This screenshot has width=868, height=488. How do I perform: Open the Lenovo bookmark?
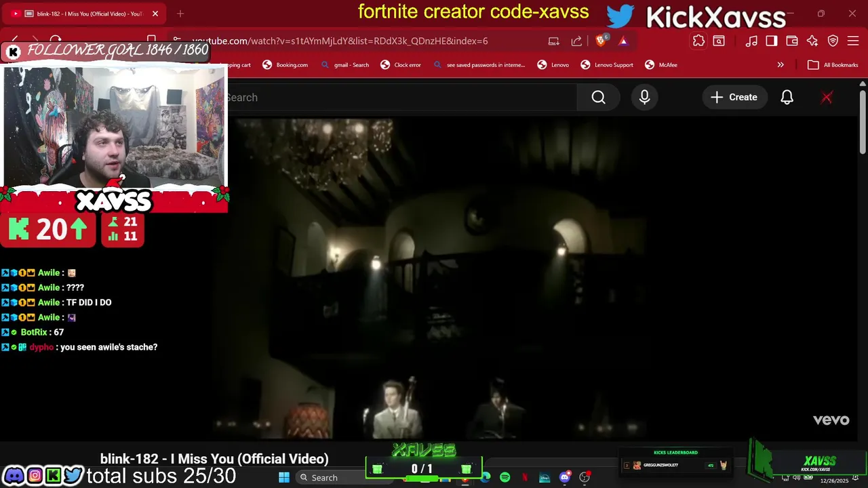(553, 65)
